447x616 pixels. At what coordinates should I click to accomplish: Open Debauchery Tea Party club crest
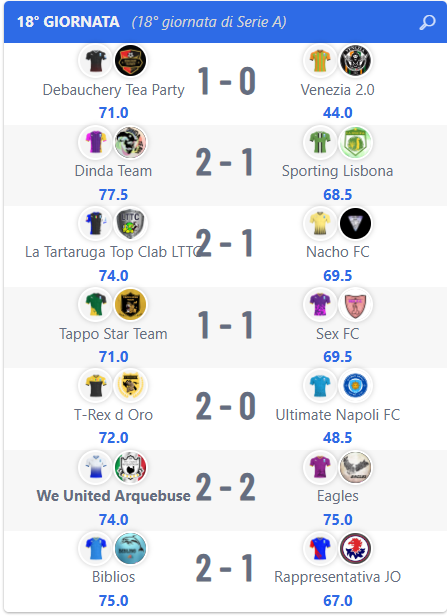pos(130,60)
